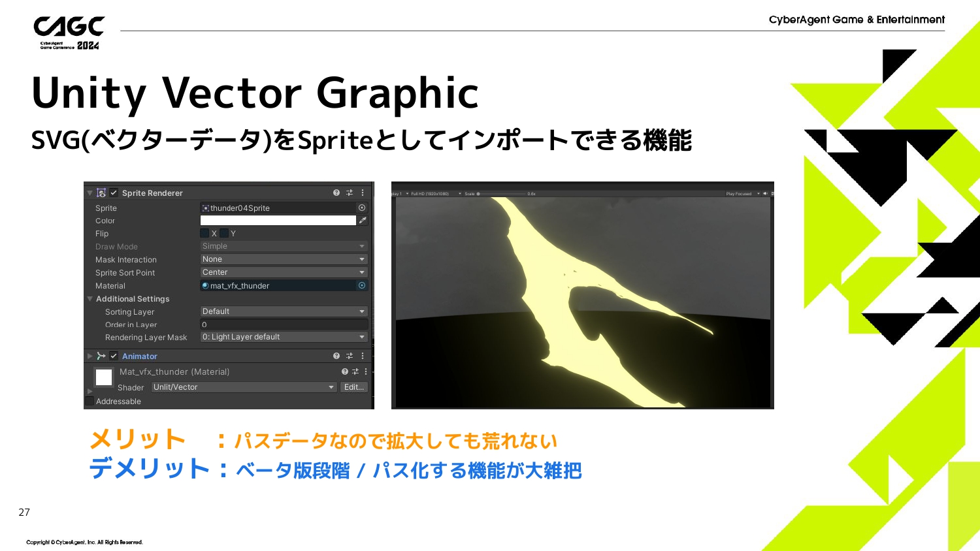980x551 pixels.
Task: Click the Animator component icon
Action: 101,356
